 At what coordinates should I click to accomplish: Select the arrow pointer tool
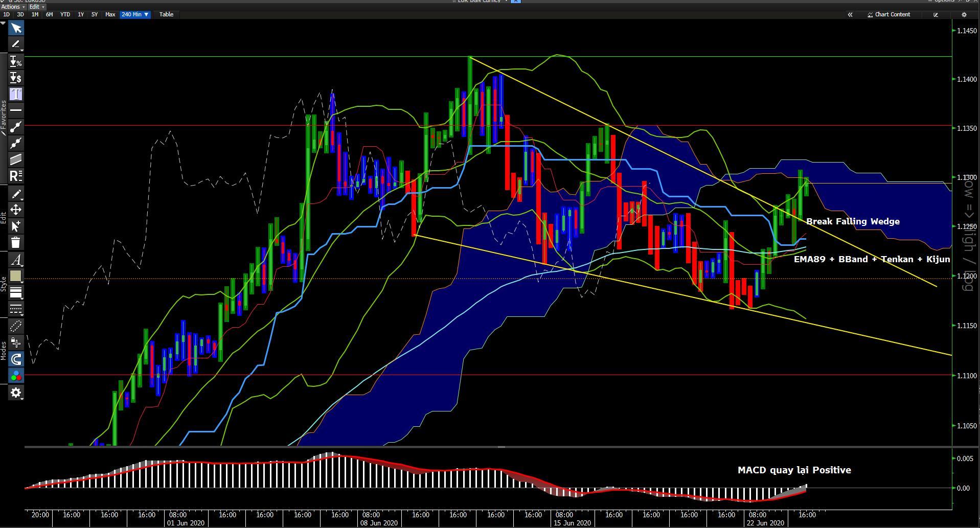point(16,28)
